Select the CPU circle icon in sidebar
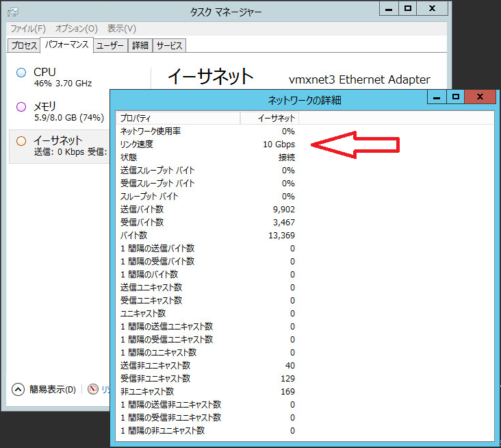Viewport: 501px width, 448px height. pos(21,73)
